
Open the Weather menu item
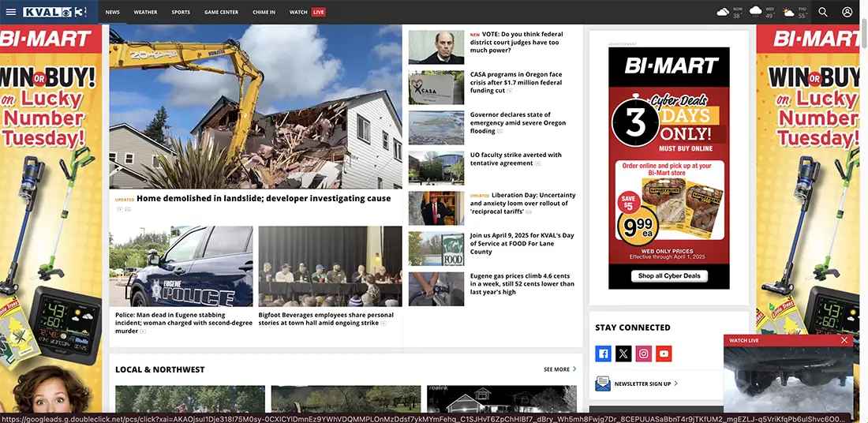pyautogui.click(x=145, y=12)
